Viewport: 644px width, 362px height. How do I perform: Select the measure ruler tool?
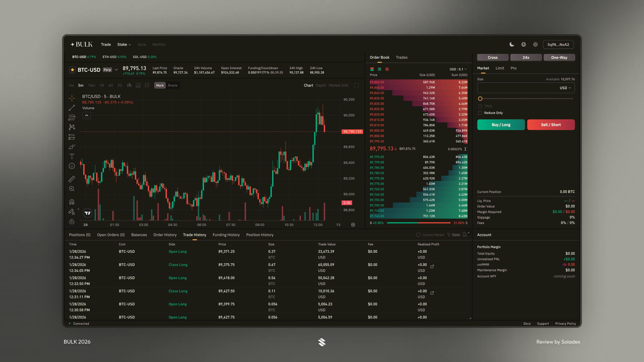tap(71, 179)
